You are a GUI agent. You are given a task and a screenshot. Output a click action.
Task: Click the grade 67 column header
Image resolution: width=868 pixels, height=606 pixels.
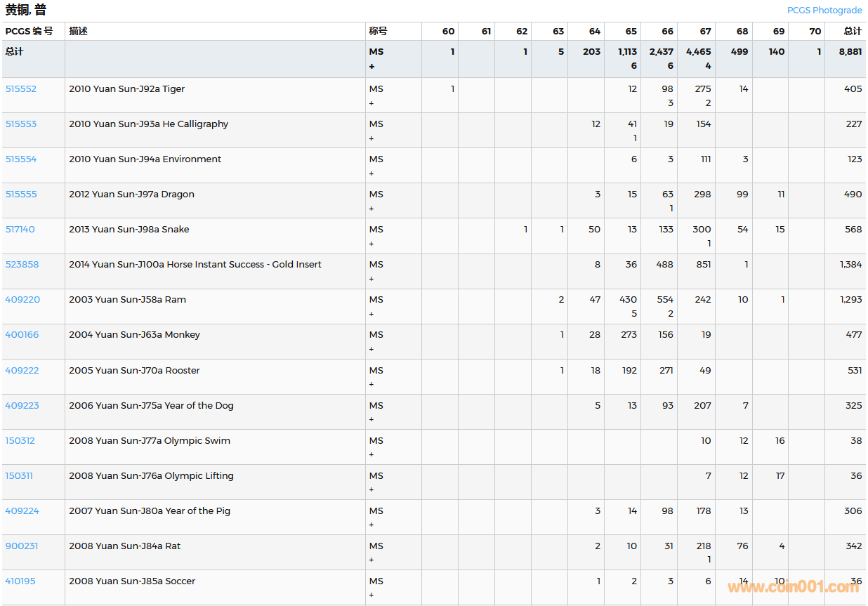click(705, 31)
